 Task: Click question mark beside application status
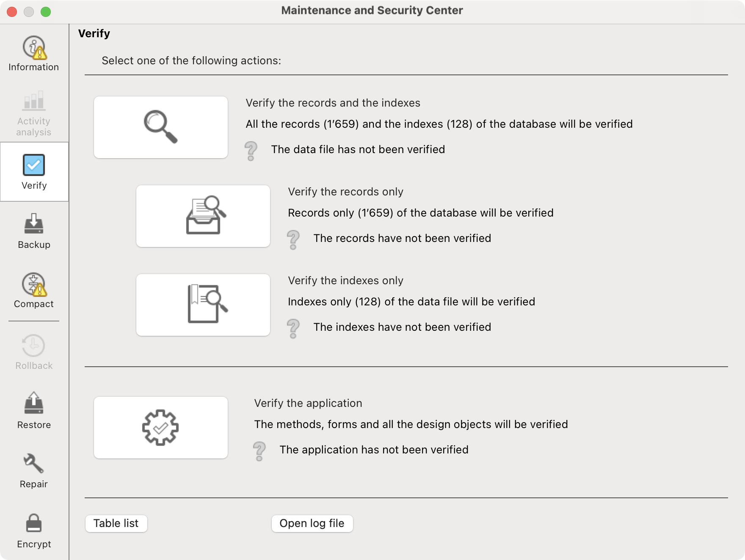pyautogui.click(x=259, y=451)
